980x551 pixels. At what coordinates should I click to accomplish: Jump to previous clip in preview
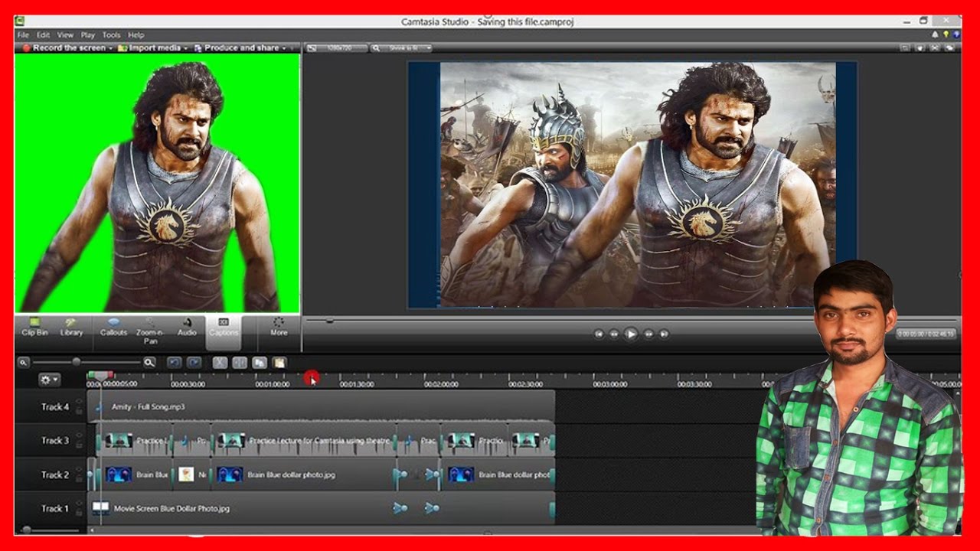pyautogui.click(x=599, y=334)
